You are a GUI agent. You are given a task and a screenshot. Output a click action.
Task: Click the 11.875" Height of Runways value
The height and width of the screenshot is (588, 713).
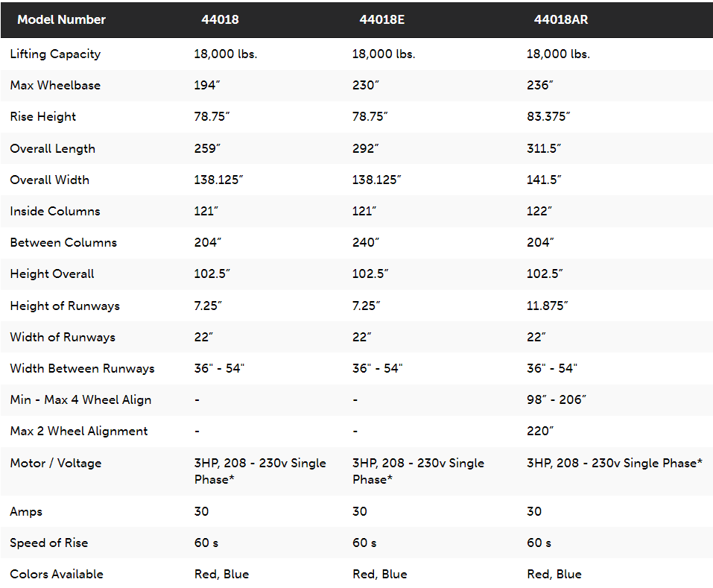548,306
